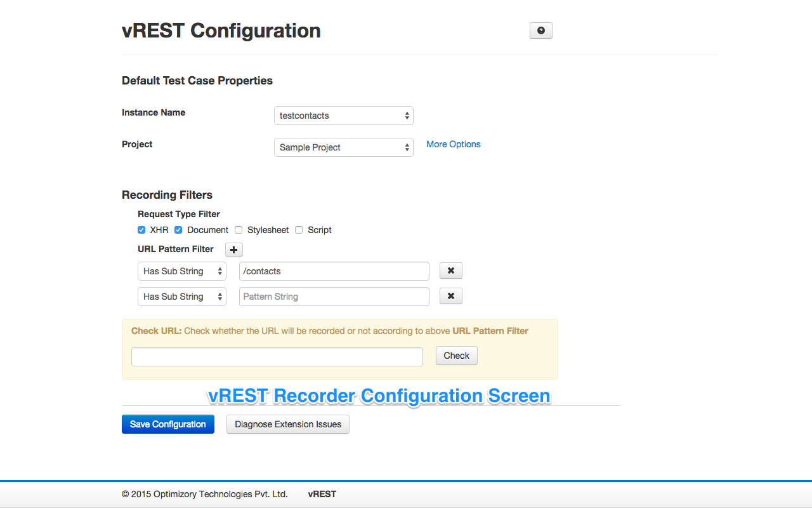This screenshot has height=508, width=812.
Task: Add a new URL pattern filter with plus
Action: 233,250
